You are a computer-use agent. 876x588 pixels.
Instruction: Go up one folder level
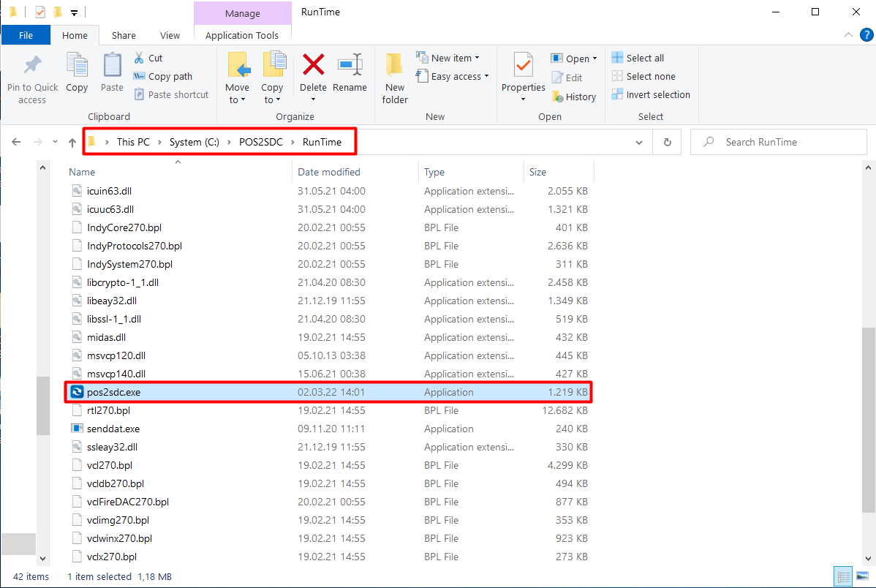72,143
